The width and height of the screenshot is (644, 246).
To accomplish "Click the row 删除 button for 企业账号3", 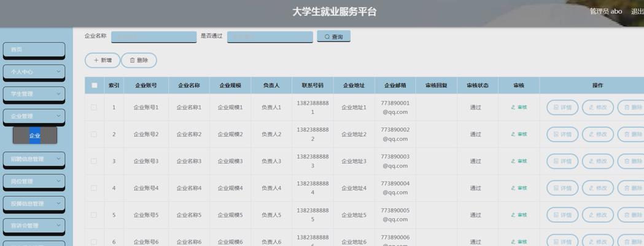I will tap(631, 161).
